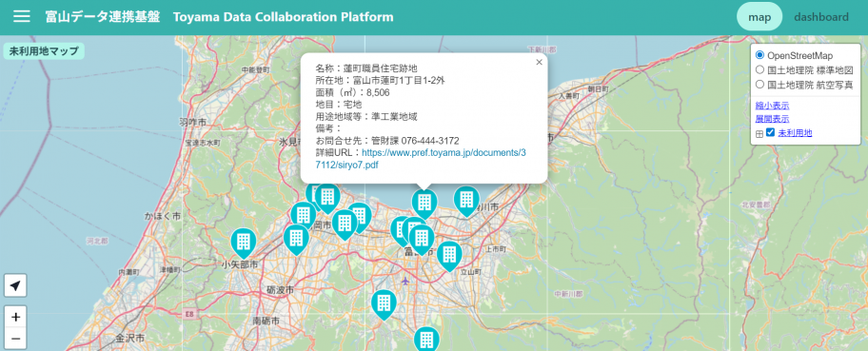Click the popup line 所在地：富山市蓮町1丁目1-2外
This screenshot has width=868, height=351.
pyautogui.click(x=381, y=80)
